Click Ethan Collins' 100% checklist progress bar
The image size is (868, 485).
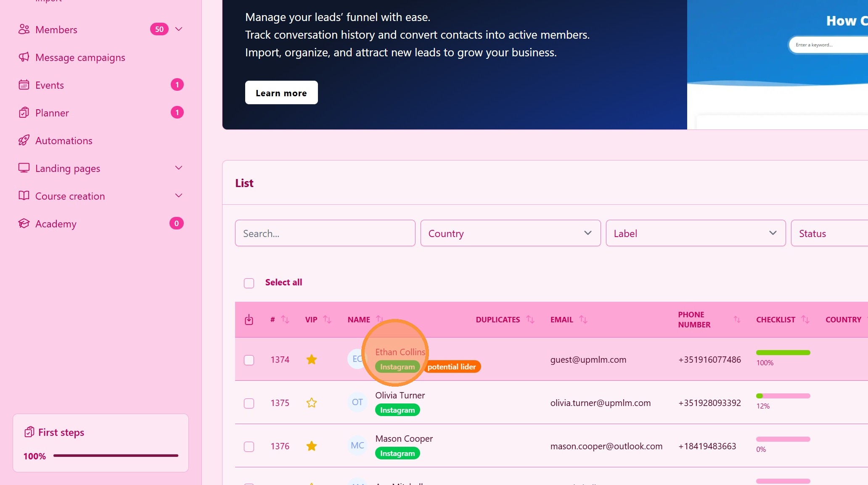(783, 353)
